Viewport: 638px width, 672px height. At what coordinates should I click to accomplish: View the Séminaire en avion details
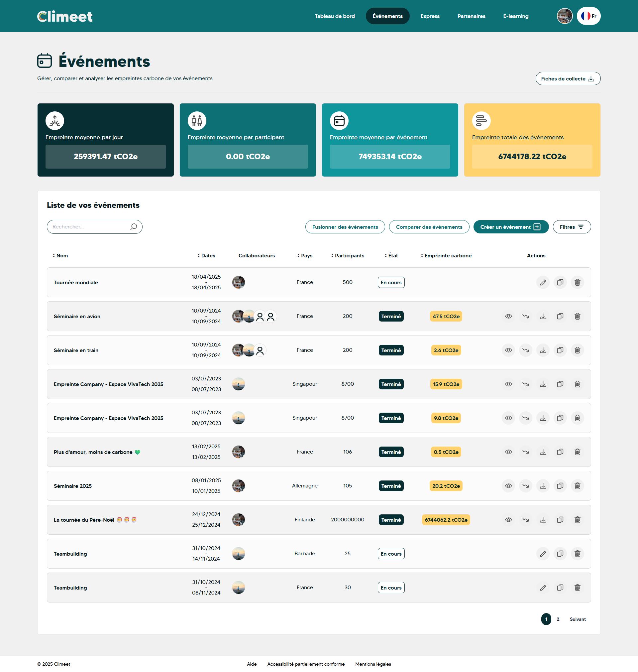(x=508, y=316)
